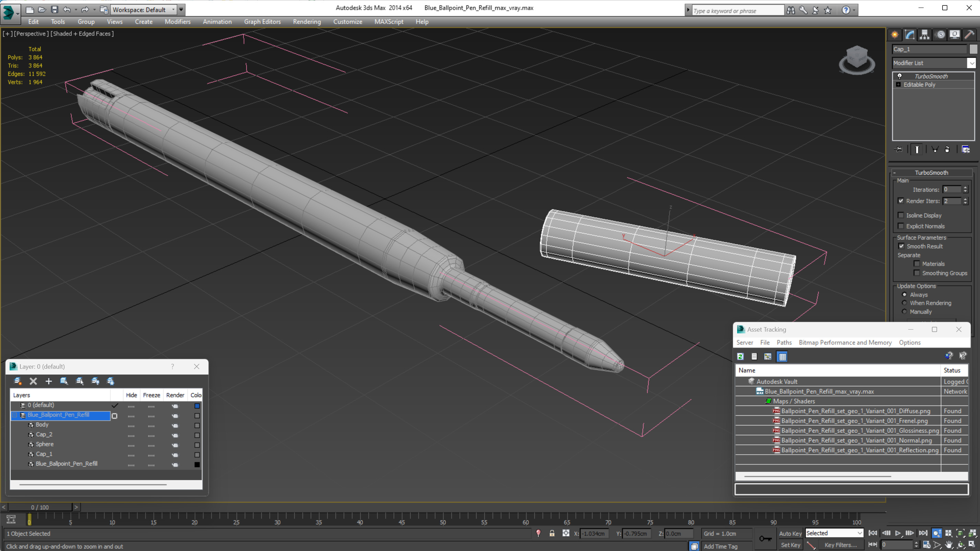
Task: Enable Separate by Smoothing Groups checkbox
Action: [x=917, y=273]
